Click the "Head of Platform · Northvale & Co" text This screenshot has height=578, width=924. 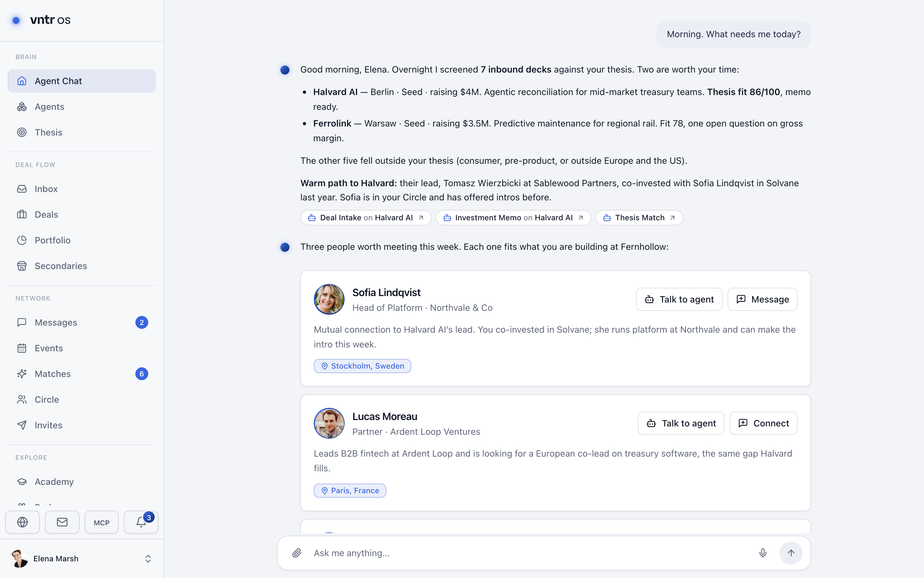[x=422, y=308]
